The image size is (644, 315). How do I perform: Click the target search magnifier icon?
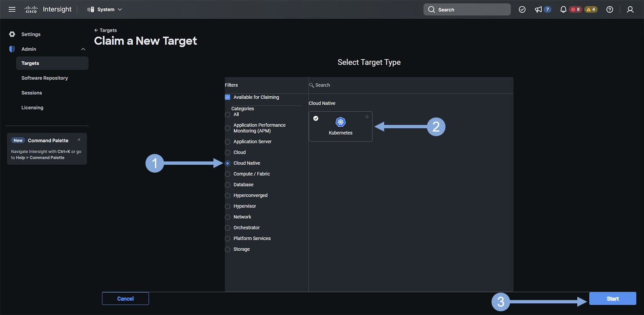click(312, 85)
